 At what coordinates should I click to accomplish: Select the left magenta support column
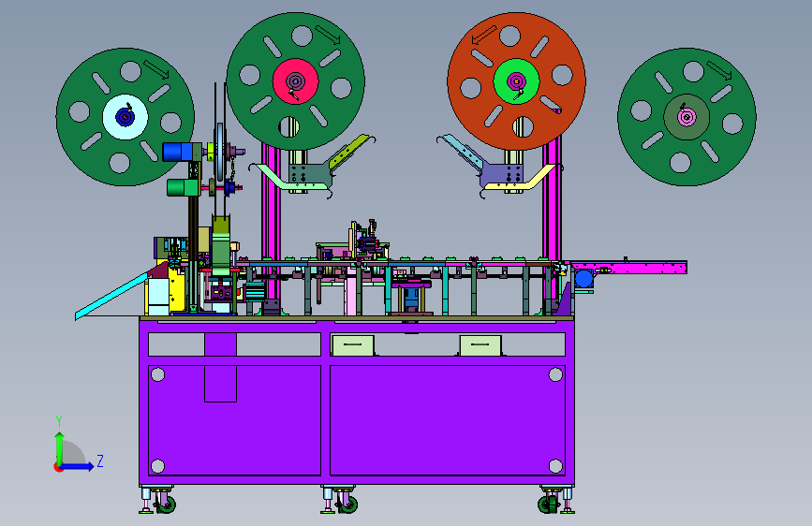pyautogui.click(x=271, y=223)
